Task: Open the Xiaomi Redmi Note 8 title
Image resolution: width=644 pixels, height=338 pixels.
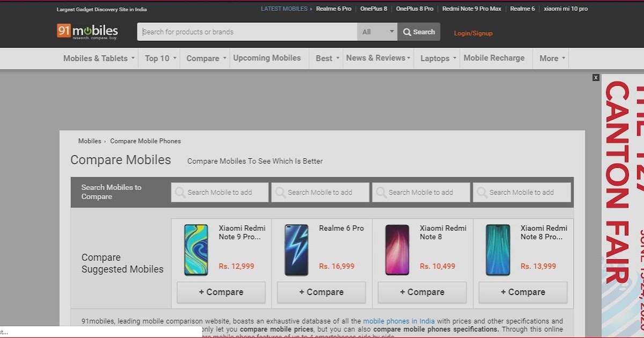Action: pyautogui.click(x=443, y=232)
